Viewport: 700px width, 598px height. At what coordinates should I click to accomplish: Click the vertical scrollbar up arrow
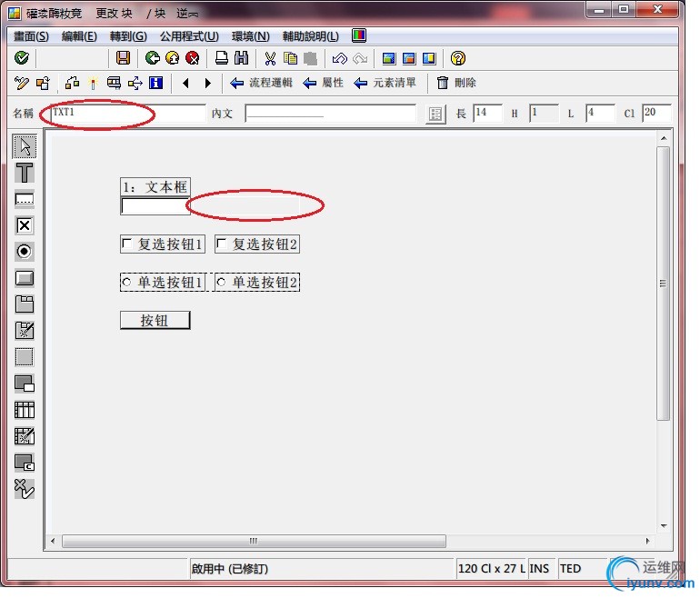tap(664, 138)
